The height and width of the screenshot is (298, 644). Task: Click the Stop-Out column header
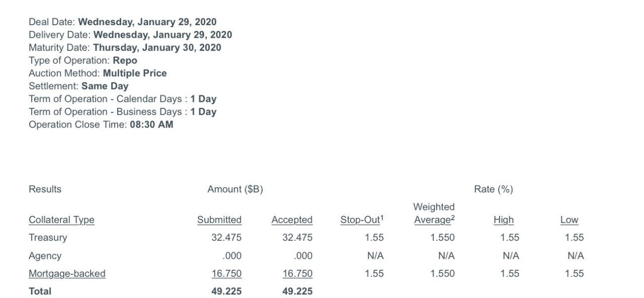coord(362,219)
